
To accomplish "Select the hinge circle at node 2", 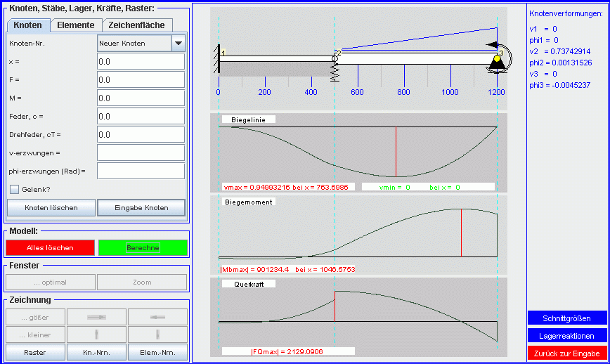I will 335,57.
